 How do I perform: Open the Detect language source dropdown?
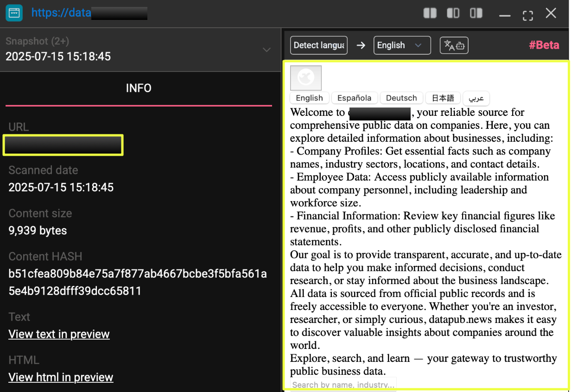[x=319, y=45]
